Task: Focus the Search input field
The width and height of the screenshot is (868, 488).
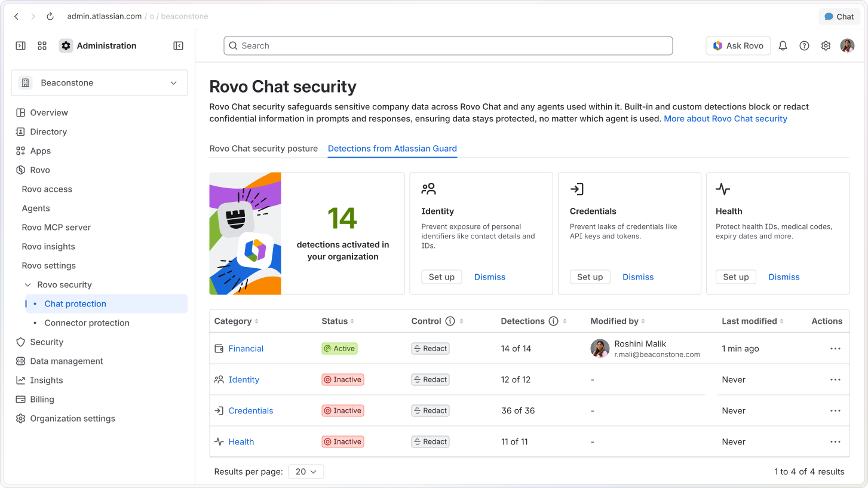Action: pos(448,46)
